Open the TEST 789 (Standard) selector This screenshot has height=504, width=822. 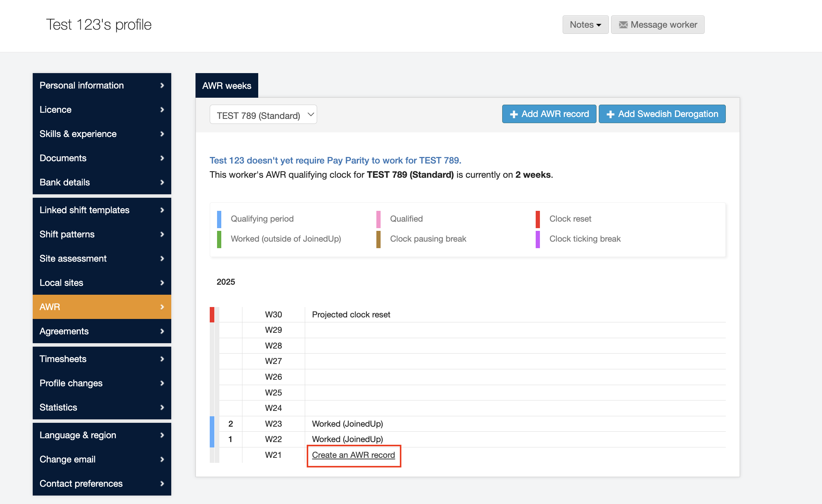263,115
